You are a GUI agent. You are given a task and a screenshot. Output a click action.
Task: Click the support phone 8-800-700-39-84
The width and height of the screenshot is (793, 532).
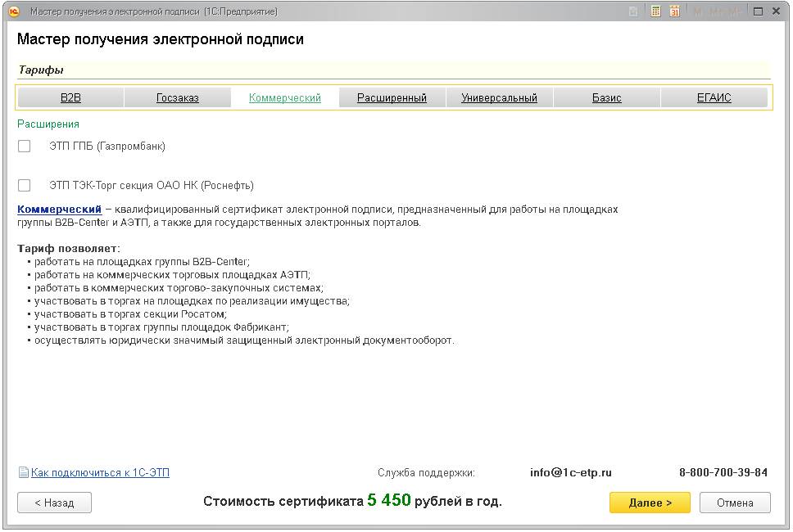point(723,472)
